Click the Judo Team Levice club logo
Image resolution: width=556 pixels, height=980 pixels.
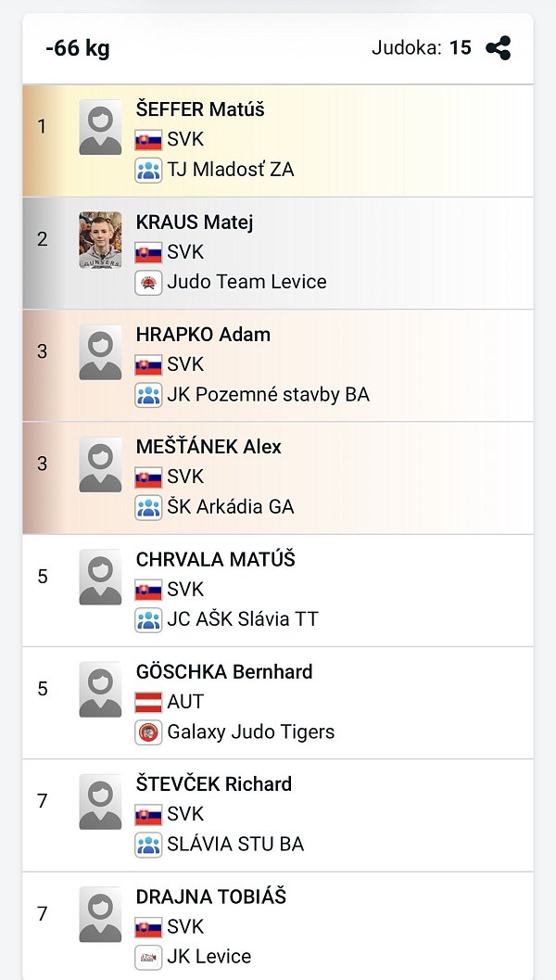[148, 283]
